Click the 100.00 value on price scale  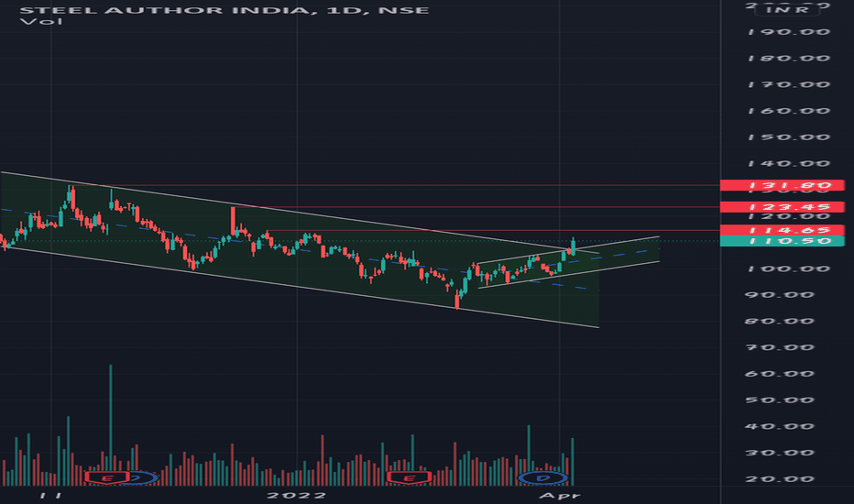coord(789,268)
